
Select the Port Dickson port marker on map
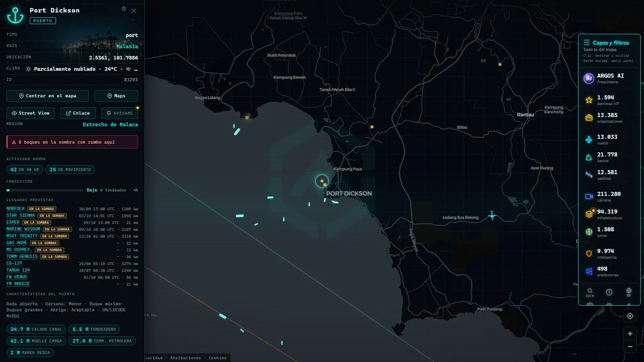(x=322, y=181)
